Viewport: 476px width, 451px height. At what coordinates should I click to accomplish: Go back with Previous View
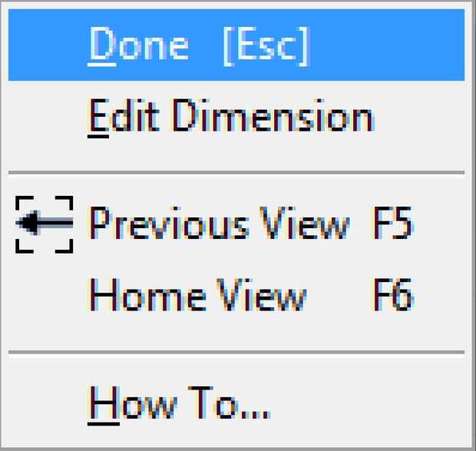[218, 224]
